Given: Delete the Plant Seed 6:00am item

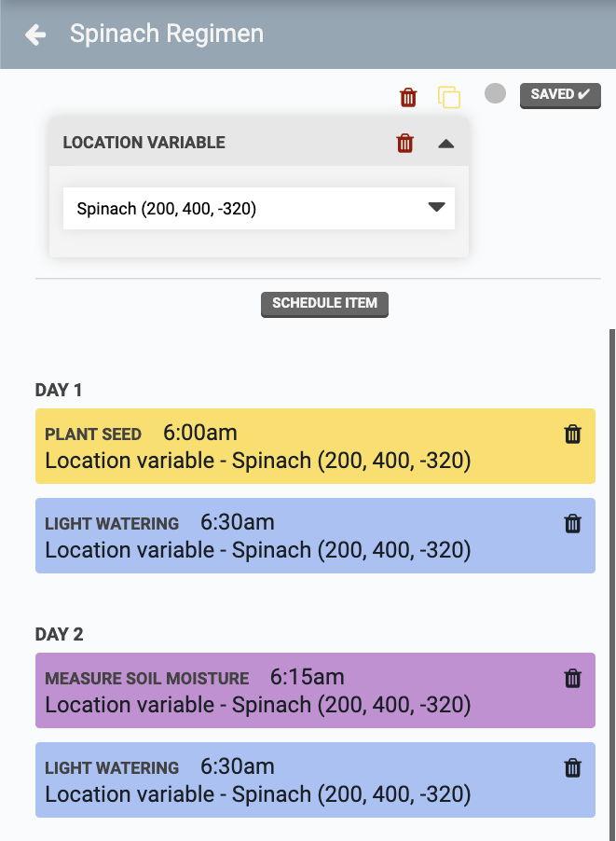Looking at the screenshot, I should pyautogui.click(x=573, y=434).
